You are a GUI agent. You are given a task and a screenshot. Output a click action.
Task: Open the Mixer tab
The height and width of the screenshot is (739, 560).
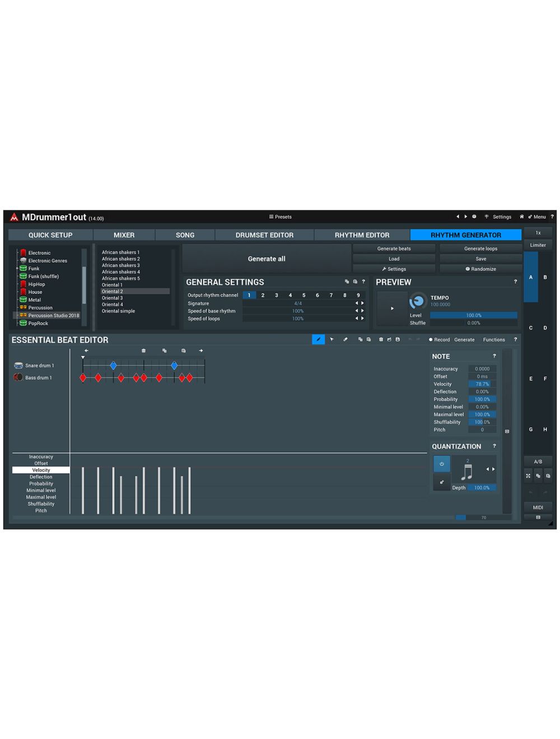[124, 235]
